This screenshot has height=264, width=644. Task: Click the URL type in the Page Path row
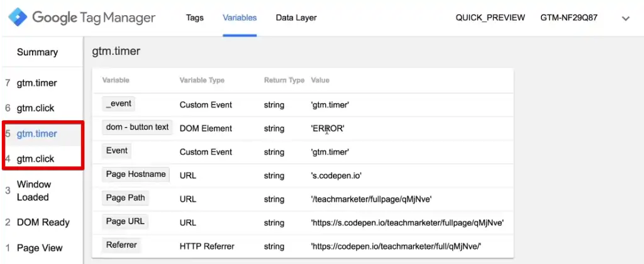click(x=187, y=200)
